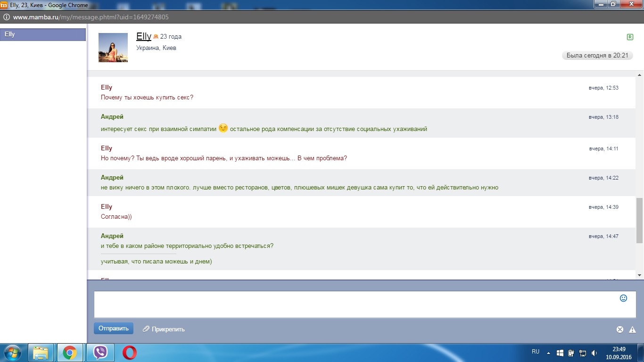Click the timestamp 'вчера, 14:47'
Viewport: 644px width, 362px height.
tap(603, 236)
